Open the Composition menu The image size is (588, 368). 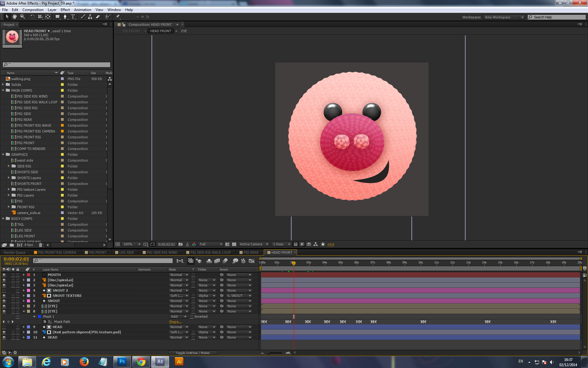point(33,10)
